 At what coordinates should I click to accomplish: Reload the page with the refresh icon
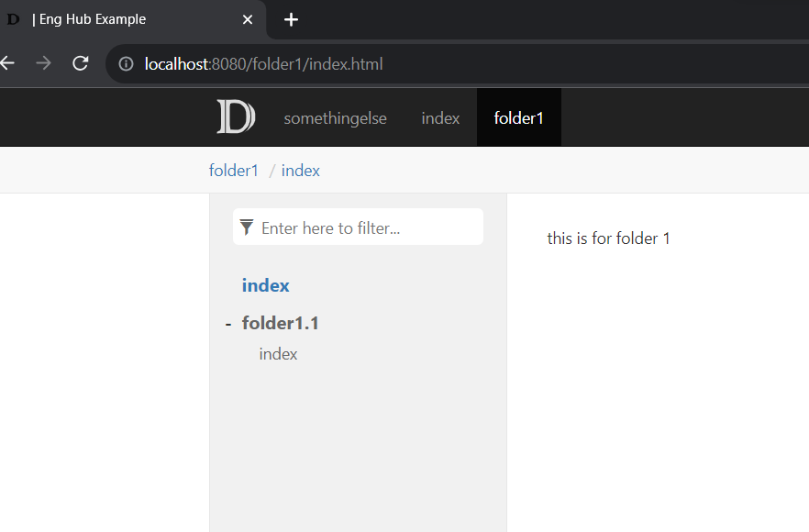coord(80,64)
